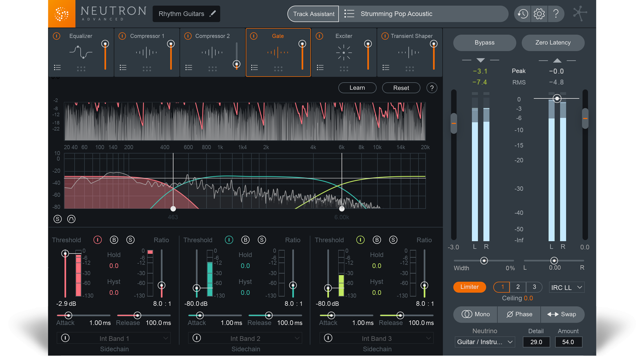Click the stereo Width slider handle
The width and height of the screenshot is (644, 361).
click(484, 261)
